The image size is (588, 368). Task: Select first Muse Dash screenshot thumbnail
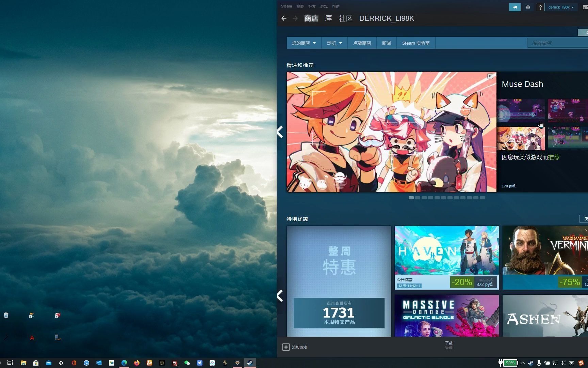click(521, 110)
